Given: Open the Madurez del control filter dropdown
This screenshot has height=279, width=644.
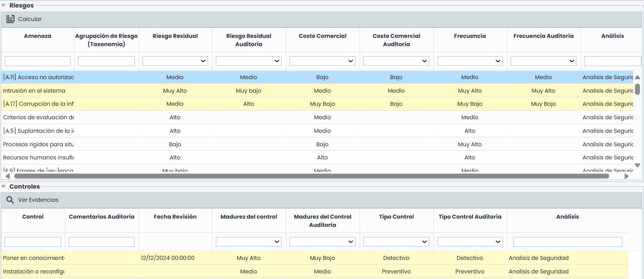Looking at the screenshot, I should (x=248, y=242).
